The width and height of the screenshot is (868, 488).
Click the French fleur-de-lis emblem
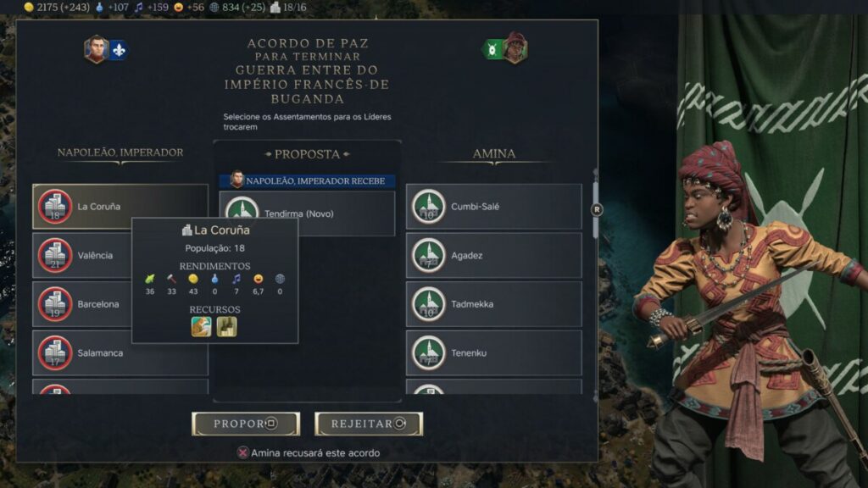(x=119, y=50)
